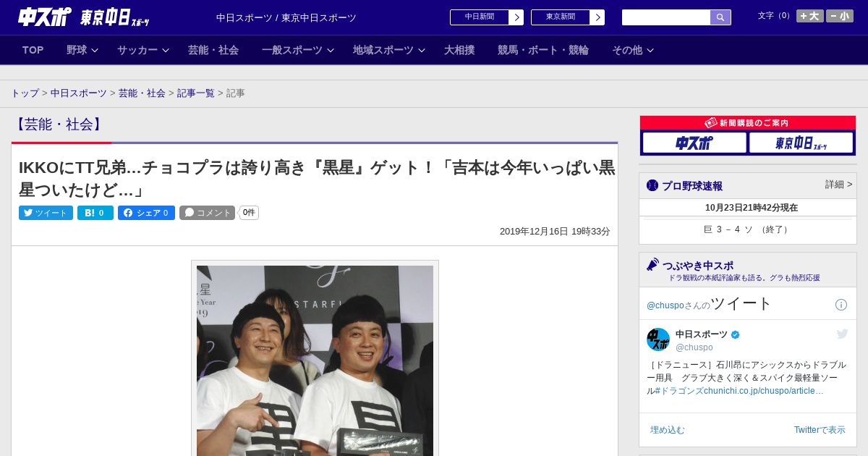Click the search magnifier button
This screenshot has width=868, height=456.
click(720, 17)
